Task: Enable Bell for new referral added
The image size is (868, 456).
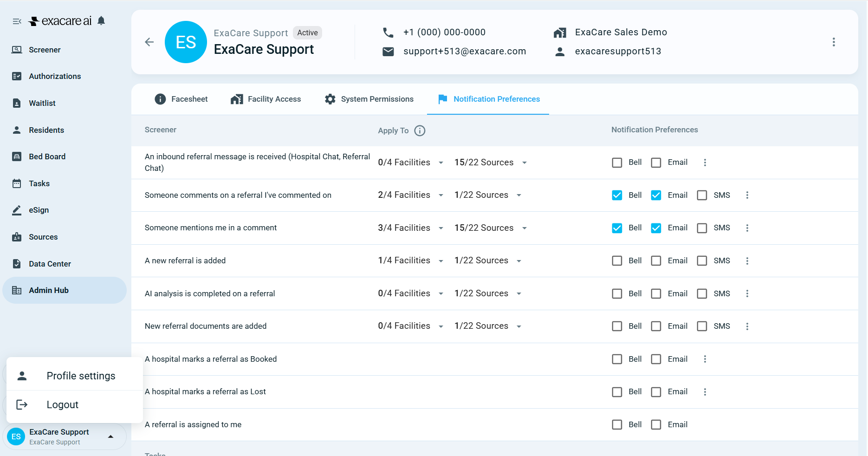Action: click(x=617, y=261)
